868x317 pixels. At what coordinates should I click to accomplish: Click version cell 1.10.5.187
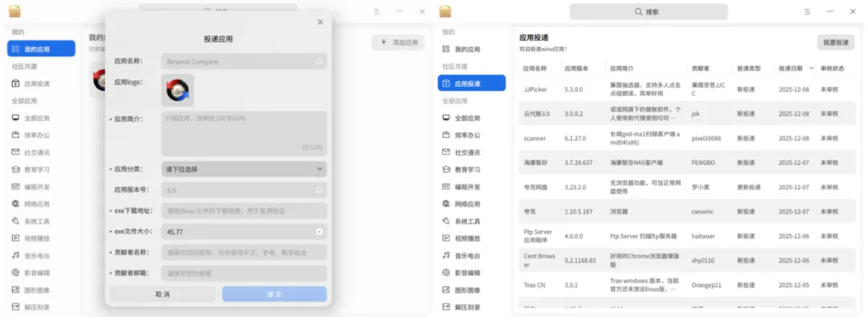pyautogui.click(x=578, y=211)
